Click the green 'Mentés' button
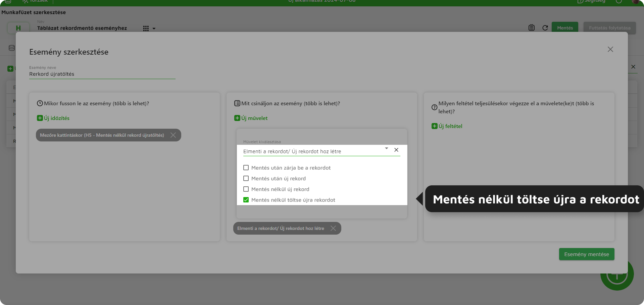Viewport: 644px width, 305px height. point(565,28)
